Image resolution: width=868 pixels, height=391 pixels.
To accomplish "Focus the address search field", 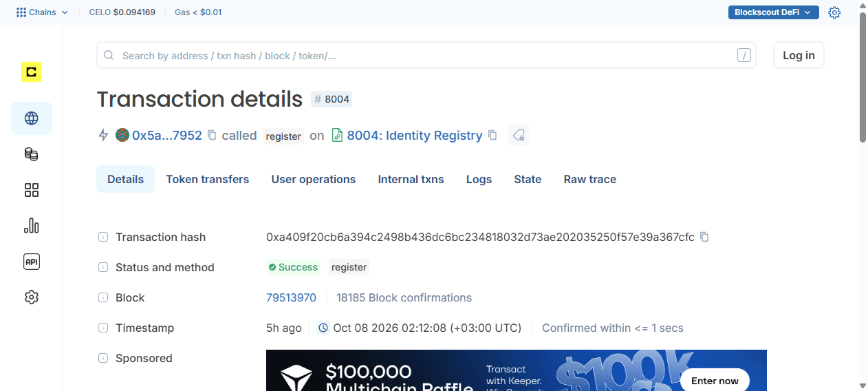I will 426,55.
